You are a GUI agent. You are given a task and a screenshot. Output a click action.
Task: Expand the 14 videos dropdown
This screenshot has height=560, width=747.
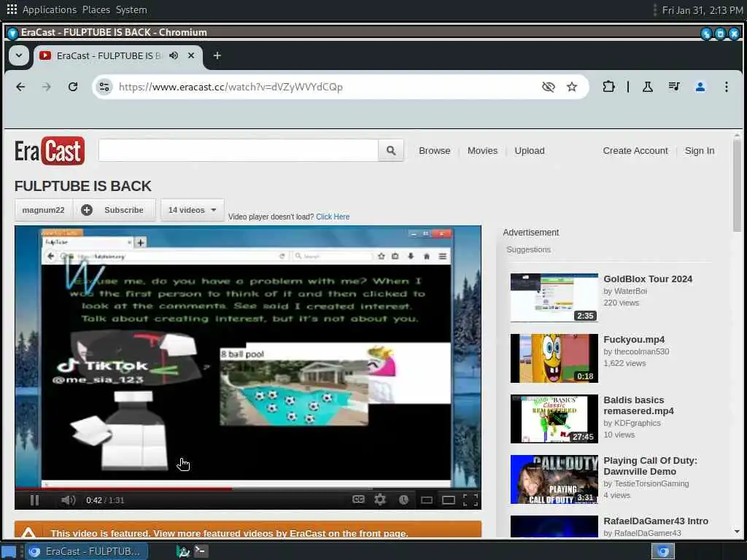click(x=192, y=210)
